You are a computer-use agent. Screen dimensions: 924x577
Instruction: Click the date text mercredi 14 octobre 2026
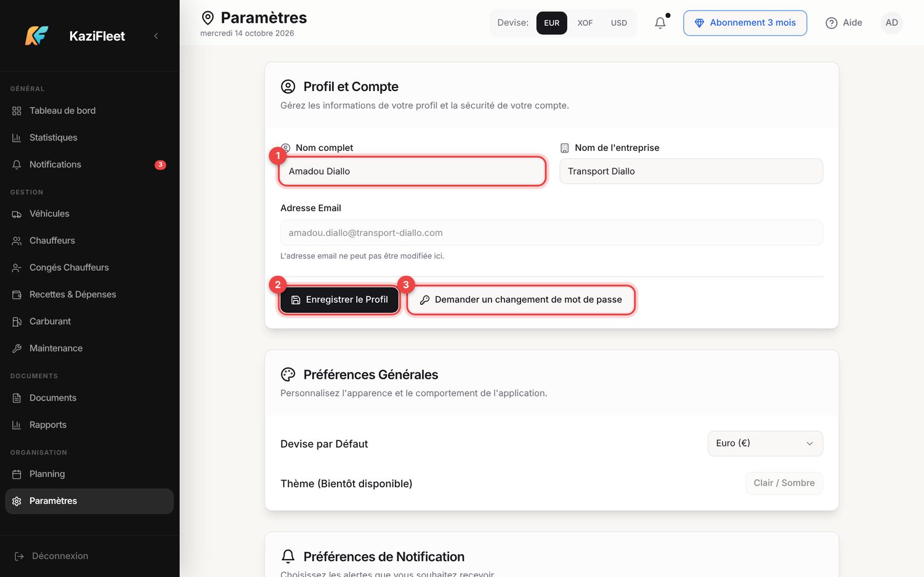click(247, 33)
